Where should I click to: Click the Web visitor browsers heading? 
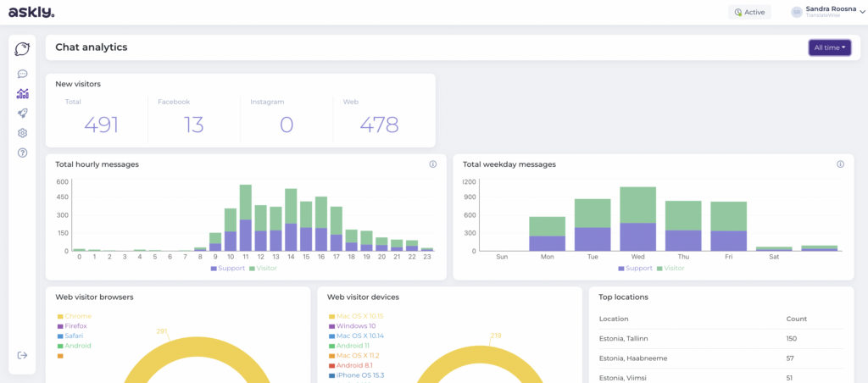[x=94, y=297]
